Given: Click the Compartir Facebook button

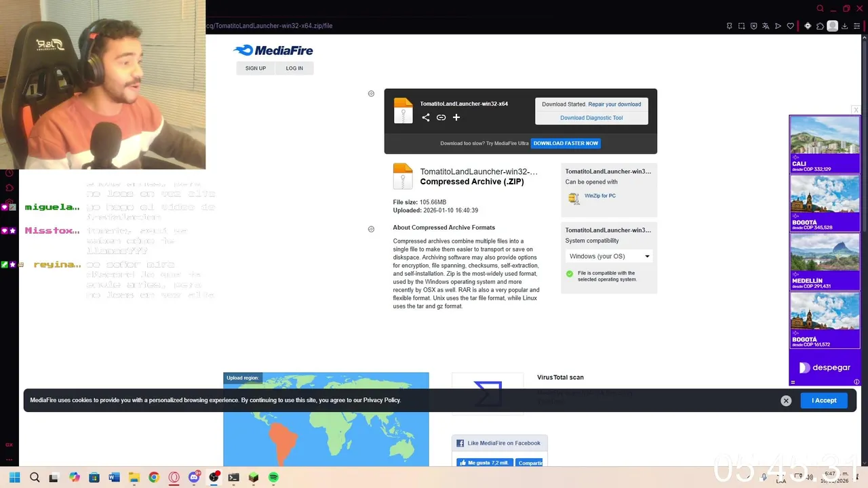Looking at the screenshot, I should pos(530,463).
